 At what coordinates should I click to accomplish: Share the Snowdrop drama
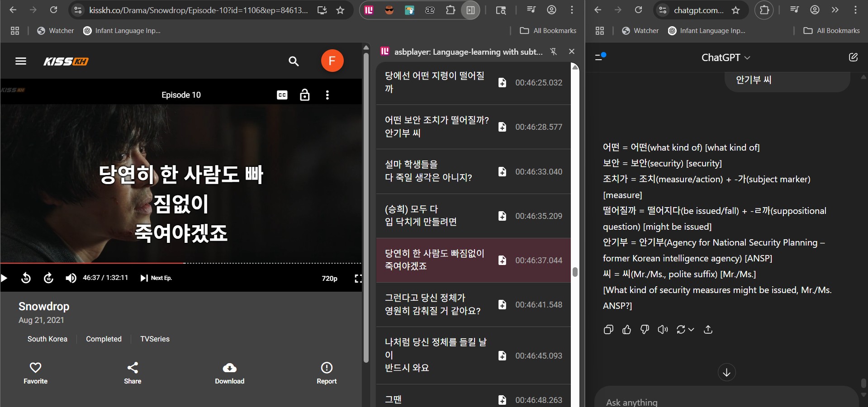(x=133, y=373)
